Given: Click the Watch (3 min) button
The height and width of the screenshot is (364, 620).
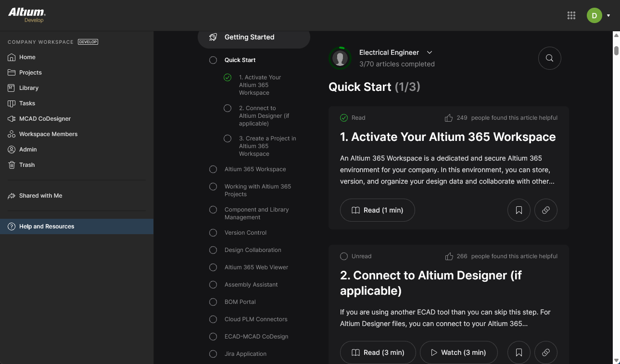Looking at the screenshot, I should click(x=458, y=352).
